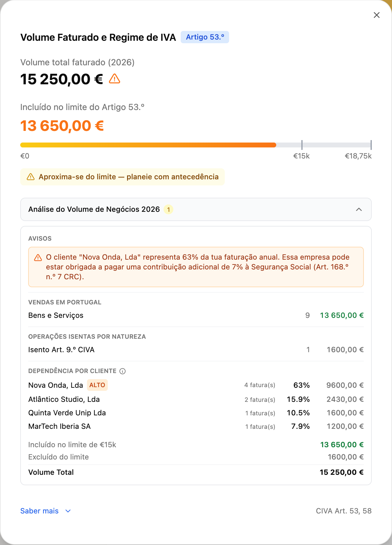This screenshot has height=545, width=392.
Task: Click the 63% share for Nova Onda
Action: pos(302,385)
